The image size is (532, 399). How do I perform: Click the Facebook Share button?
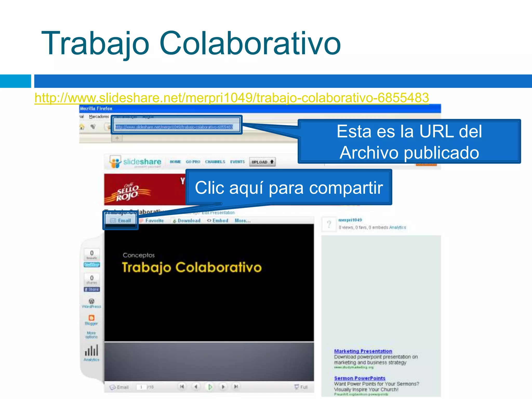(92, 289)
